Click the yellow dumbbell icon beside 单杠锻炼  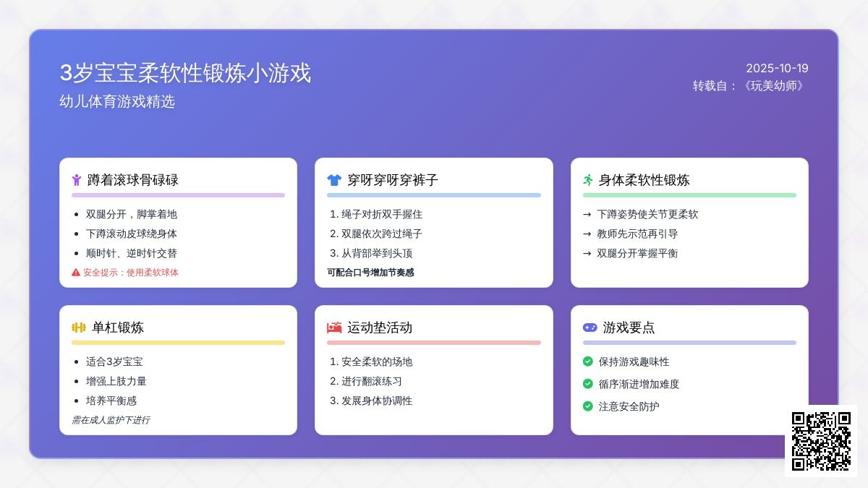(x=79, y=328)
